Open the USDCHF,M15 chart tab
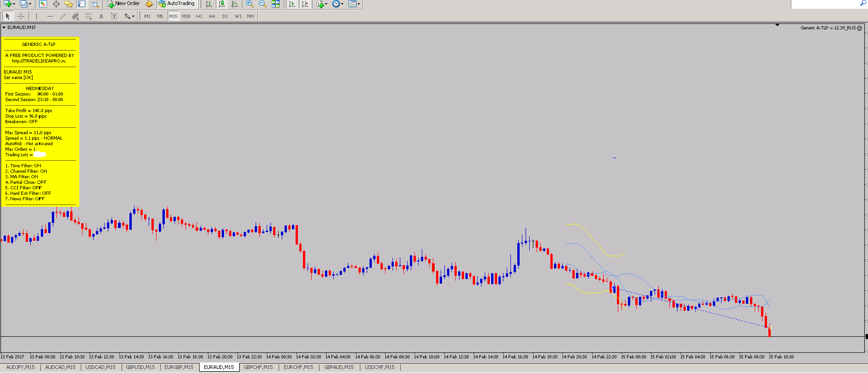The height and width of the screenshot is (374, 868). (380, 367)
